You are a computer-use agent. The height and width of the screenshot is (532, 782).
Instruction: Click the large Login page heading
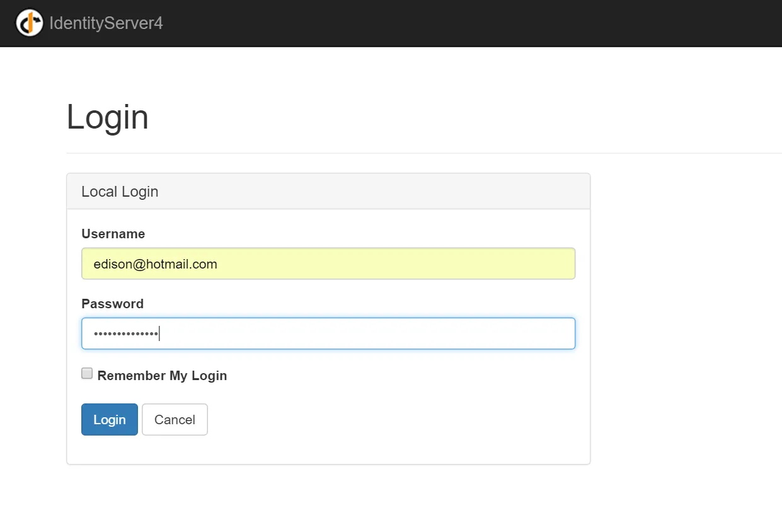(x=108, y=117)
